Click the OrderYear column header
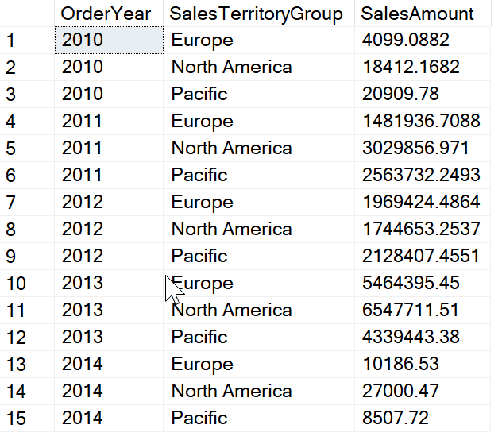The height and width of the screenshot is (448, 502). pos(106,14)
